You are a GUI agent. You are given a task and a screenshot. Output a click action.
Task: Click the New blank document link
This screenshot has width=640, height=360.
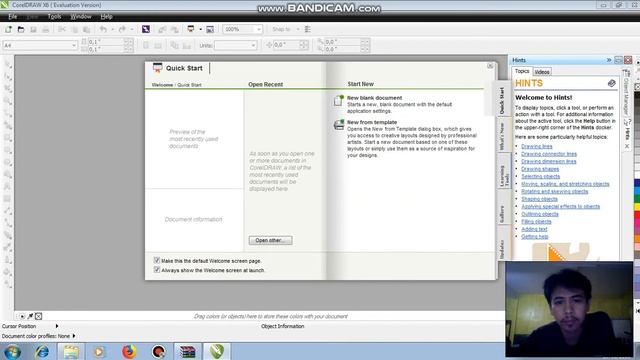(374, 98)
